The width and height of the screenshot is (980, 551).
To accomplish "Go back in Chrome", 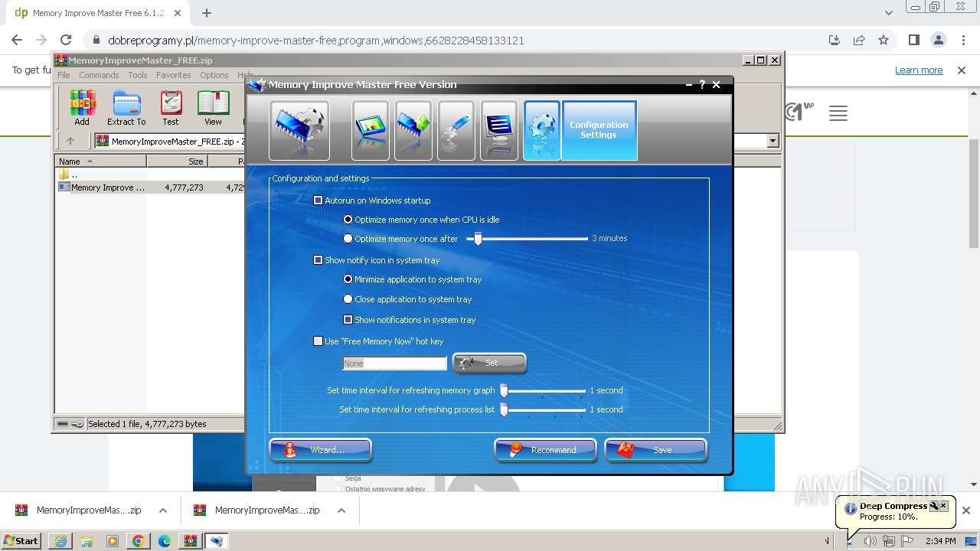I will [17, 41].
